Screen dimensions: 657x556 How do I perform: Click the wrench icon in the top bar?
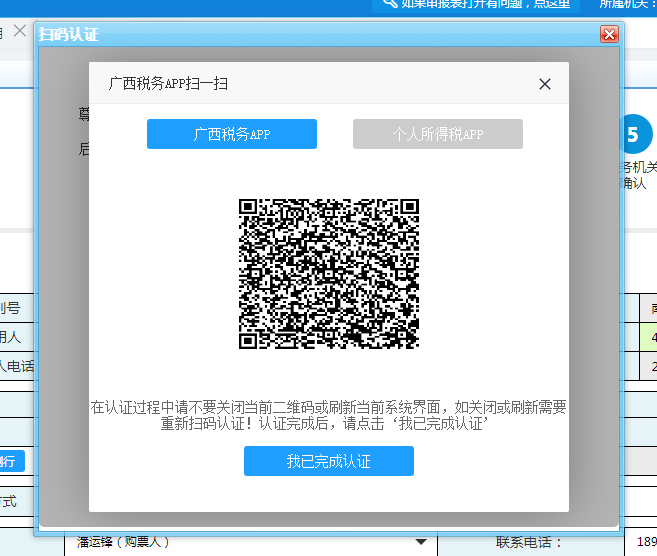389,3
